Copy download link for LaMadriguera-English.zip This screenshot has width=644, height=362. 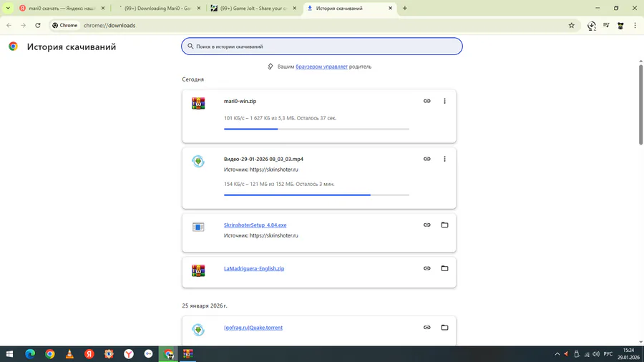click(426, 268)
